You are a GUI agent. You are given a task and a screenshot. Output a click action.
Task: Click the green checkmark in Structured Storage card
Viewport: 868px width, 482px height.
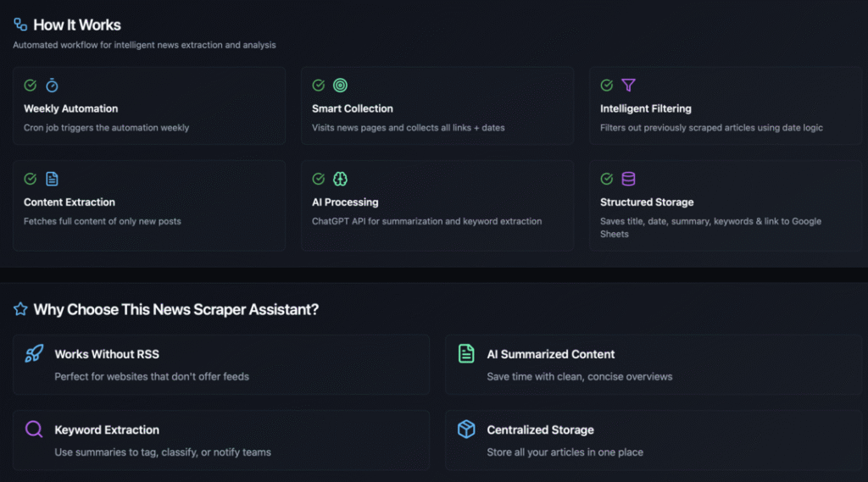point(607,179)
